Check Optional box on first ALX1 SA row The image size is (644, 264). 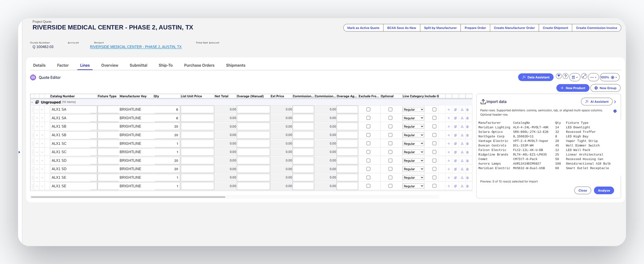click(x=390, y=110)
